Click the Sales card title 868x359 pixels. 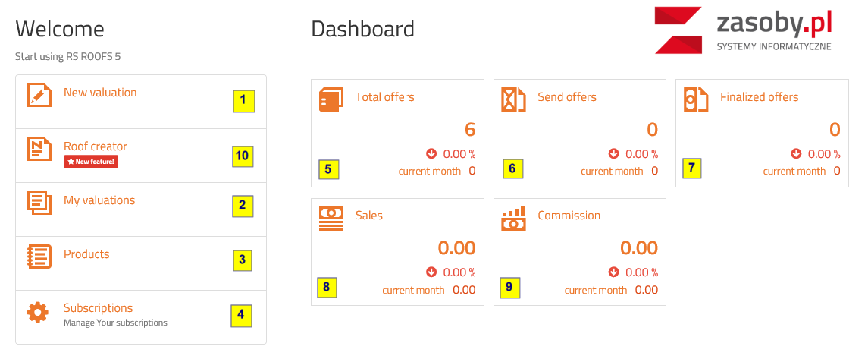[x=369, y=216]
